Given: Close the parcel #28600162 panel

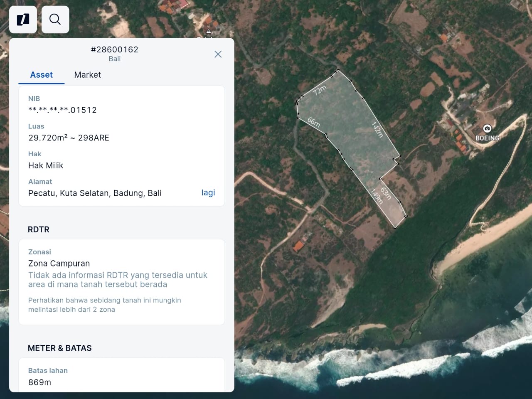Looking at the screenshot, I should [x=218, y=54].
